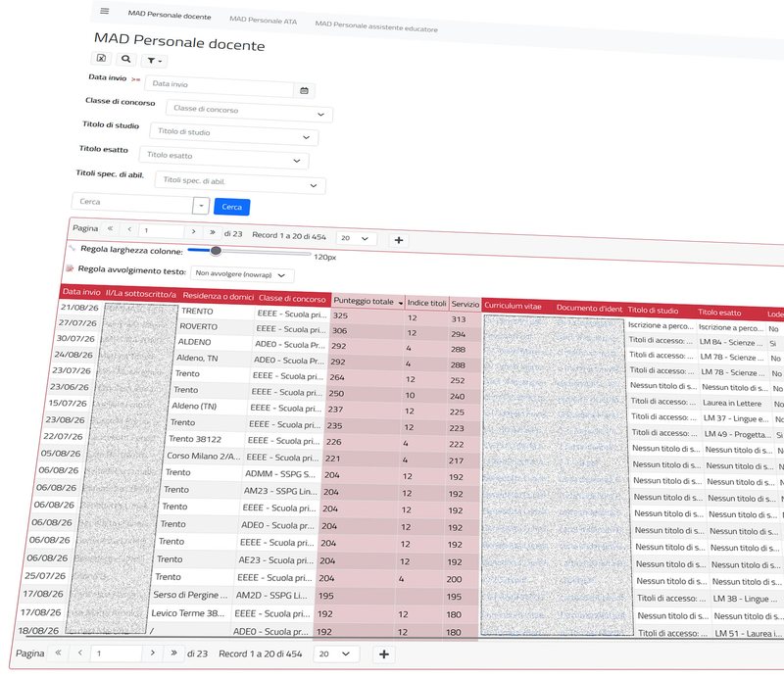Focus the Data invio date field

click(219, 86)
